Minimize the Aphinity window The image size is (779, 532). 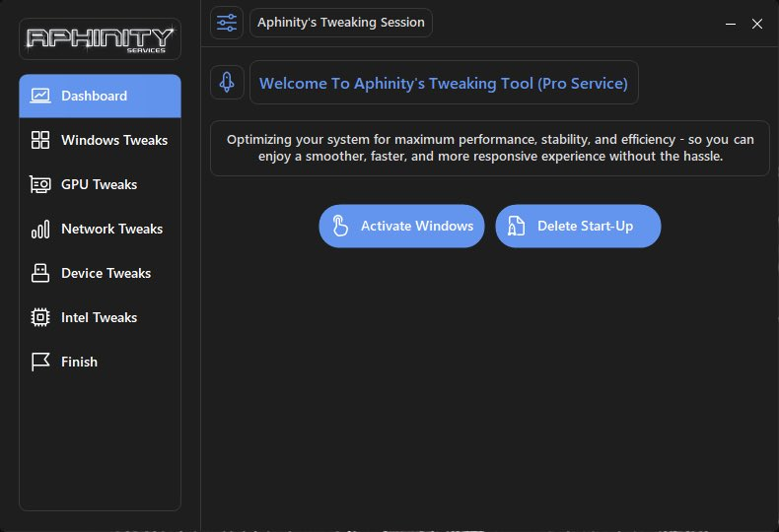pos(731,24)
